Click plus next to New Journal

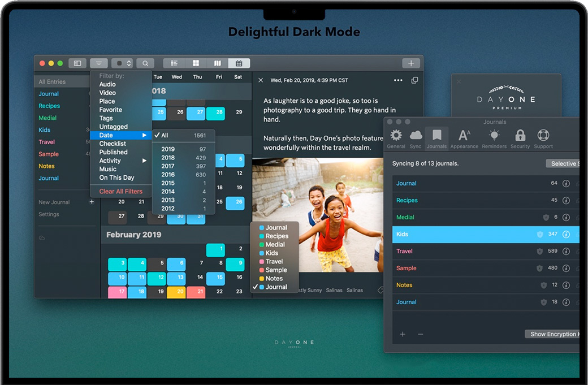(92, 202)
